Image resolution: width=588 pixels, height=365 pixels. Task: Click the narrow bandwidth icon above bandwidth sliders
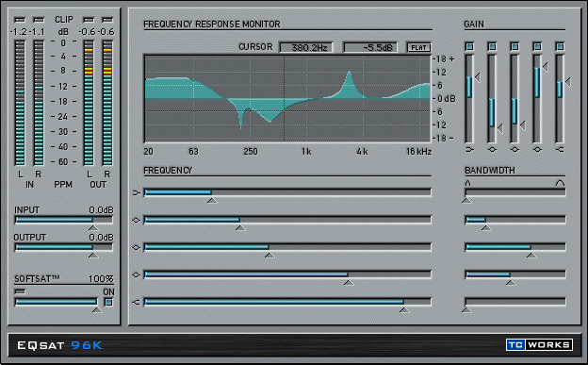tap(467, 183)
